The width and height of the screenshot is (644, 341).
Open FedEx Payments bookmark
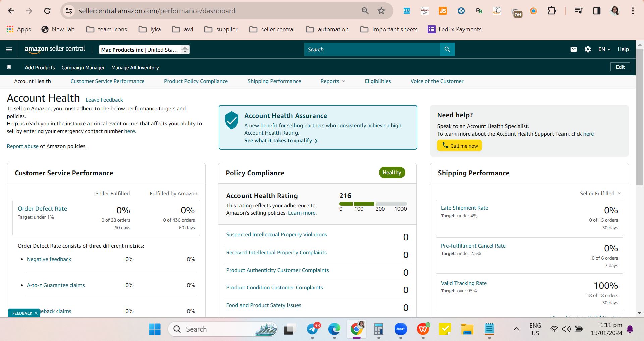coord(454,29)
